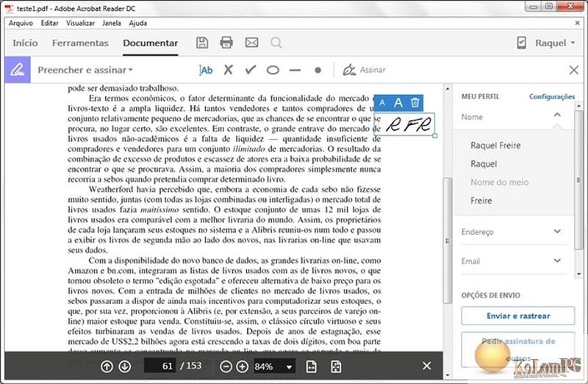This screenshot has width=588, height=384.
Task: Click the mobile link icon beside Raquel
Action: [521, 43]
